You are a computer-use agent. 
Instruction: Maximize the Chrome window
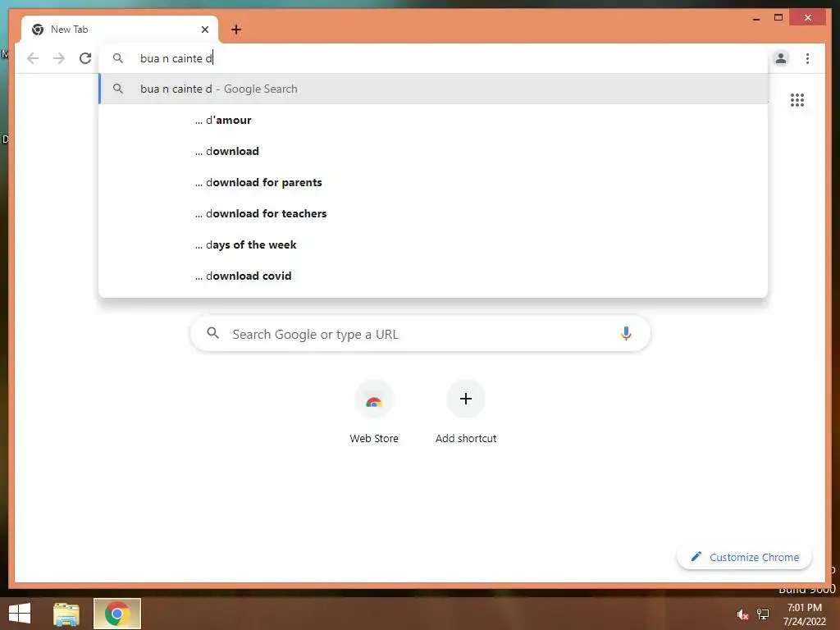[x=778, y=18]
